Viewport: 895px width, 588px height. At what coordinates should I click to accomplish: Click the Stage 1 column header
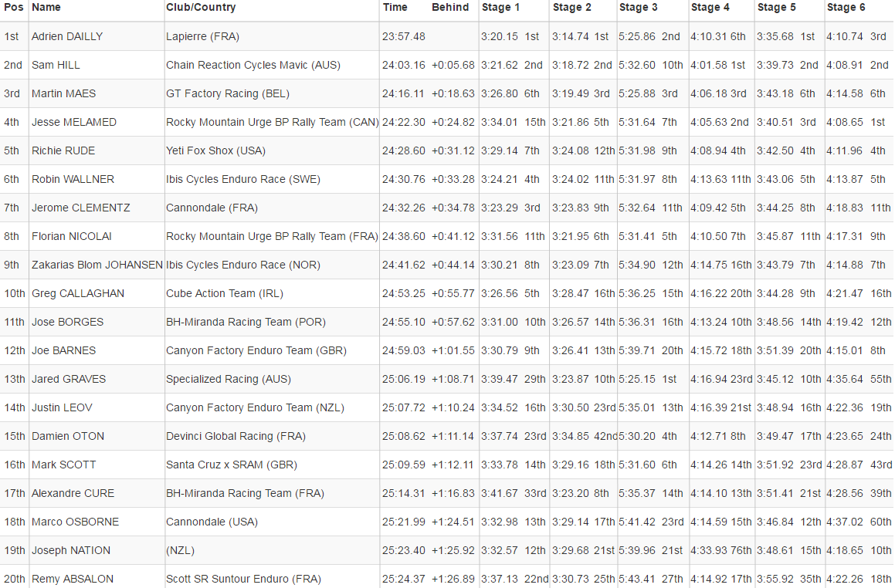click(x=500, y=8)
